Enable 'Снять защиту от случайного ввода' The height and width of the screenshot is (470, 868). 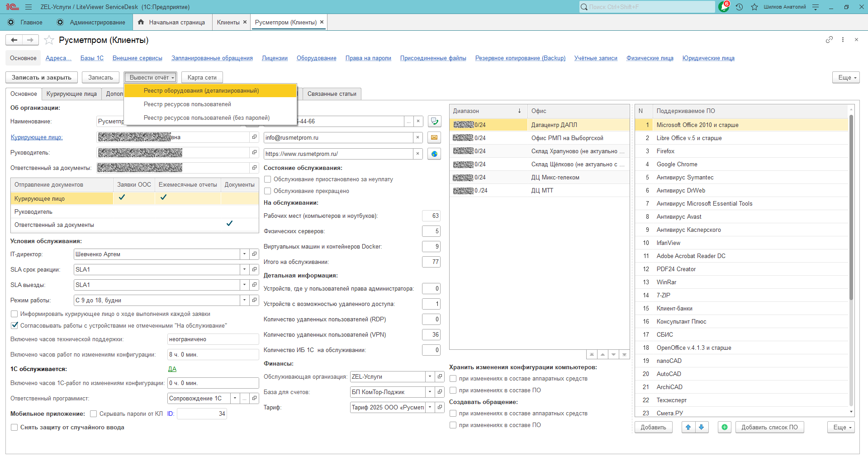click(x=14, y=427)
